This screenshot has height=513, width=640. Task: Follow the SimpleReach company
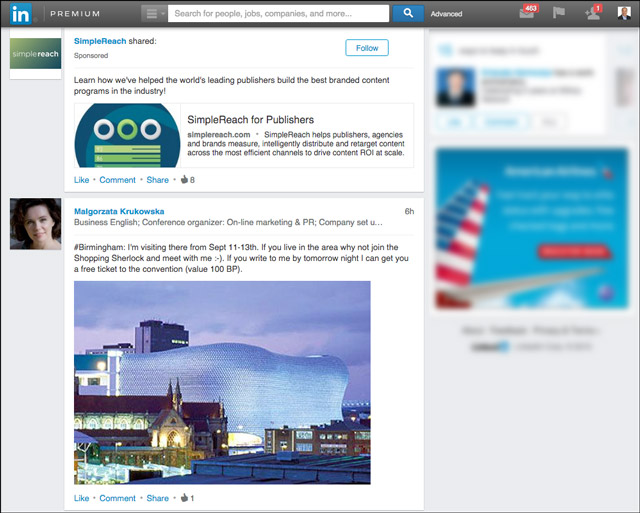tap(367, 48)
